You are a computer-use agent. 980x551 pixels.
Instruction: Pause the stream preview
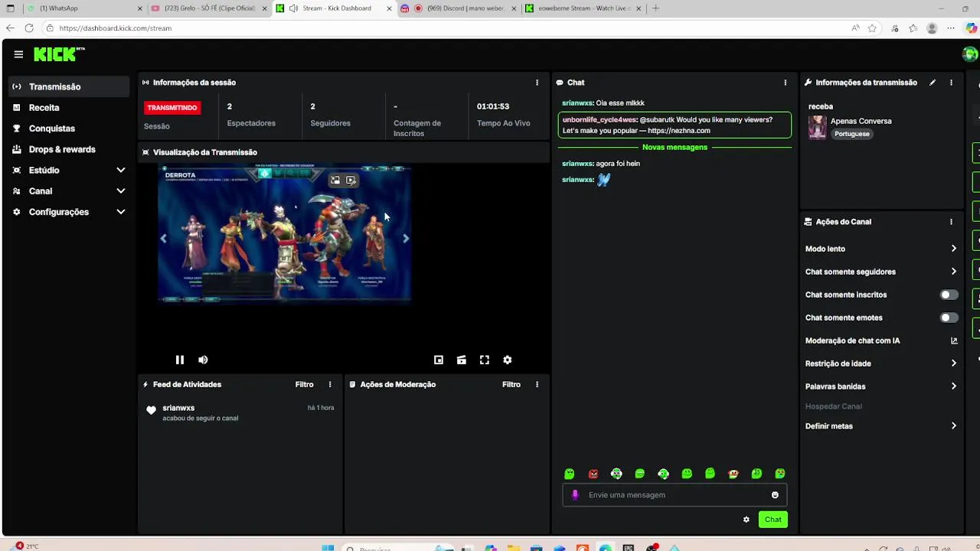[x=180, y=360]
